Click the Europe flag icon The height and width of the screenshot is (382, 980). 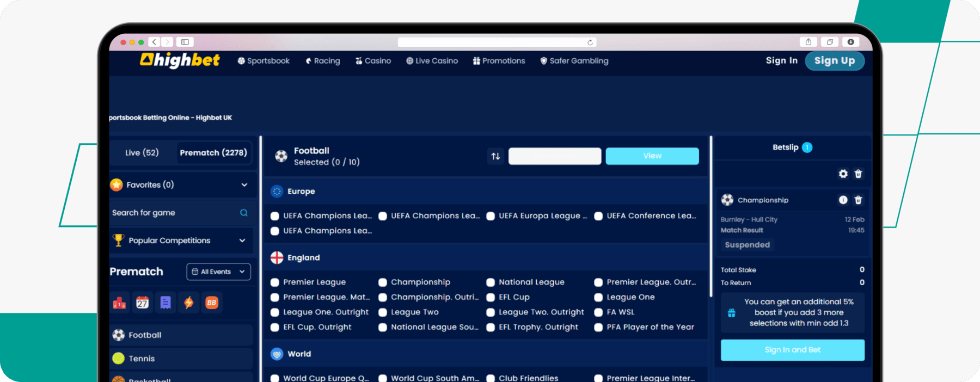point(277,192)
